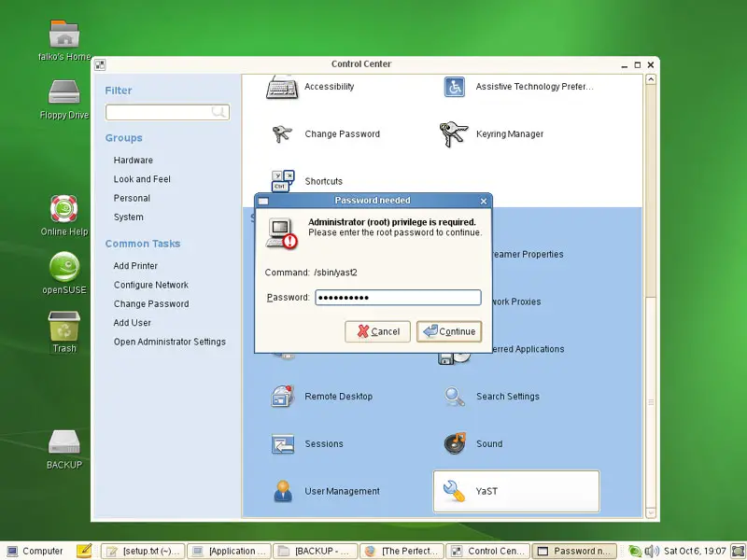
Task: Click Open Administrator Settings task
Action: (170, 342)
